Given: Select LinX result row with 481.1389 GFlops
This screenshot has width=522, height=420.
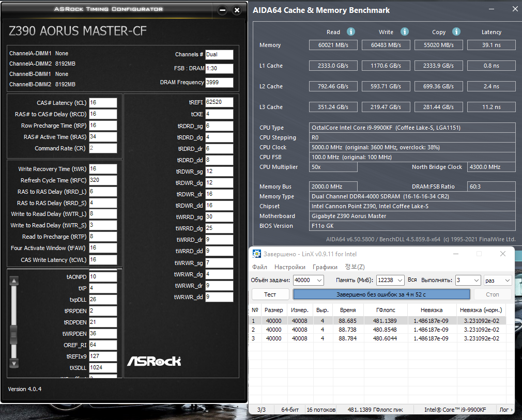Looking at the screenshot, I should click(x=378, y=321).
